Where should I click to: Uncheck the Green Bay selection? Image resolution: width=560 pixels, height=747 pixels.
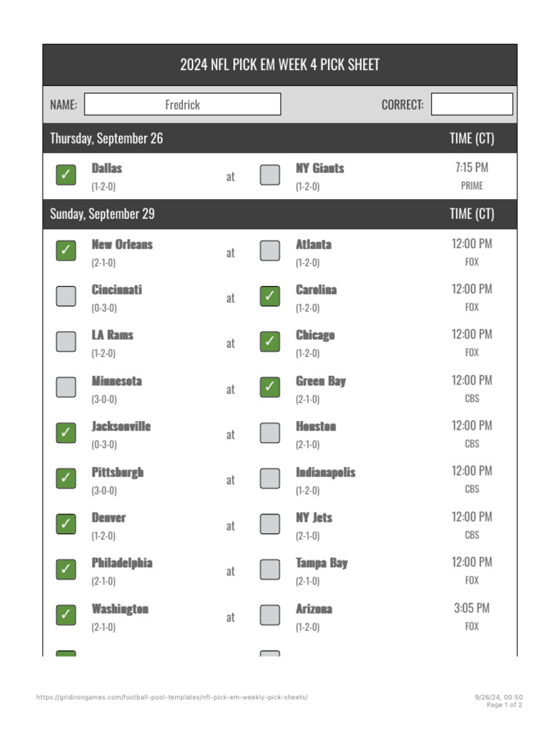(270, 387)
